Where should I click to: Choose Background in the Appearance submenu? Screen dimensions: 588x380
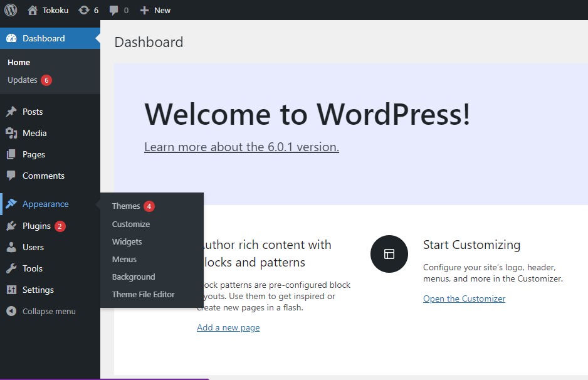134,277
